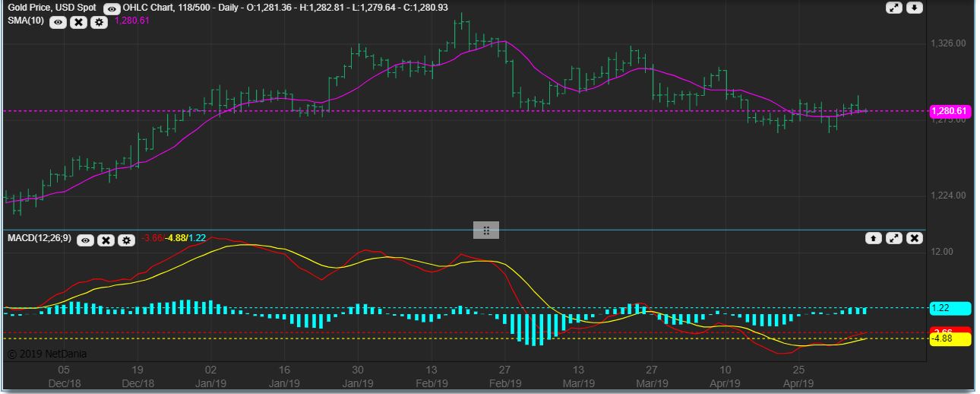Hide the SMA(10) indicator with its eye icon
The width and height of the screenshot is (980, 394).
coord(58,22)
